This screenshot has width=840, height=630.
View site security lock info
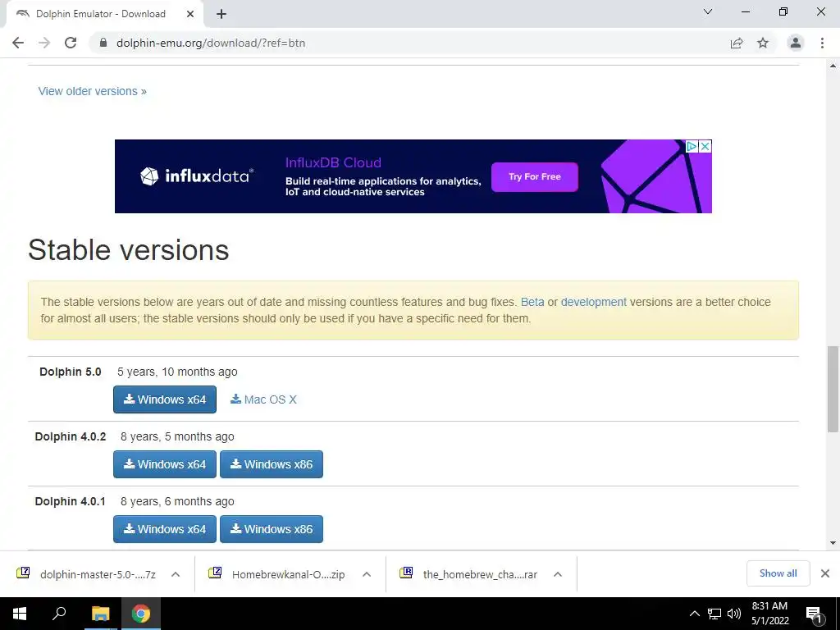103,43
